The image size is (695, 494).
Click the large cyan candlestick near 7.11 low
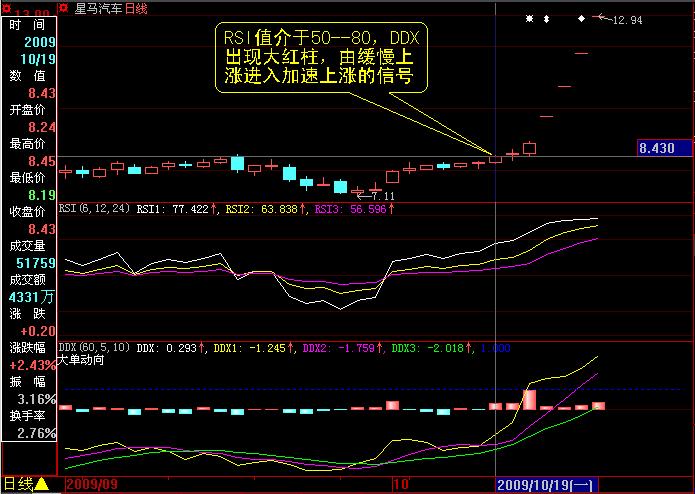coord(340,187)
